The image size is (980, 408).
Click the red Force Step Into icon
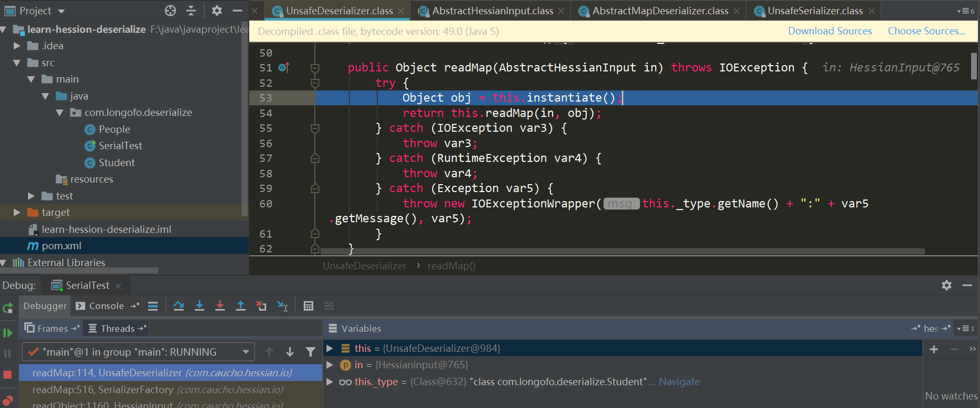click(x=220, y=306)
